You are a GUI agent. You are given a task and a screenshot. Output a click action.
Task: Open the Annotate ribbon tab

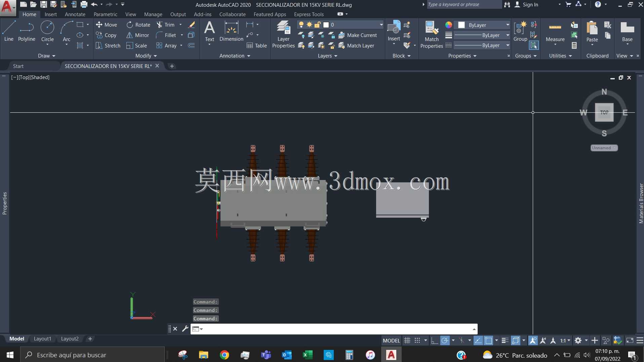tap(75, 14)
